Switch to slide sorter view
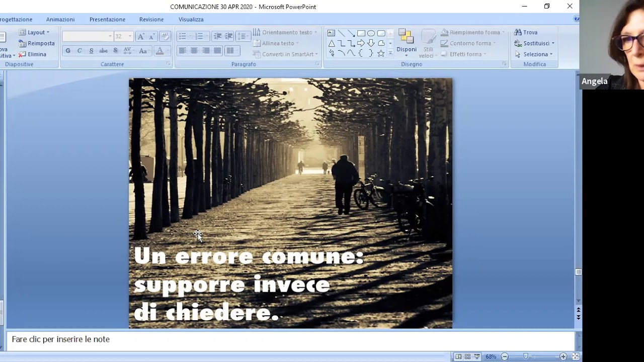The image size is (644, 362). [467, 356]
